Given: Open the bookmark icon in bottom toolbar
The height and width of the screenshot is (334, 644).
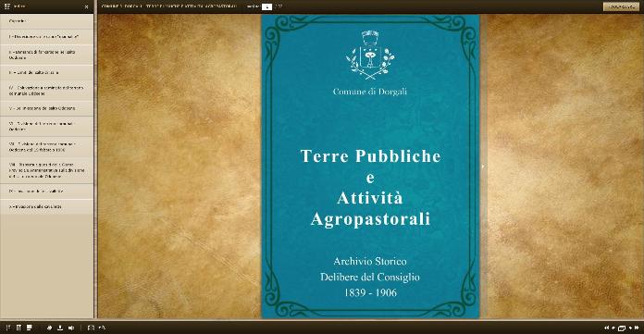Looking at the screenshot, I should tap(19, 328).
